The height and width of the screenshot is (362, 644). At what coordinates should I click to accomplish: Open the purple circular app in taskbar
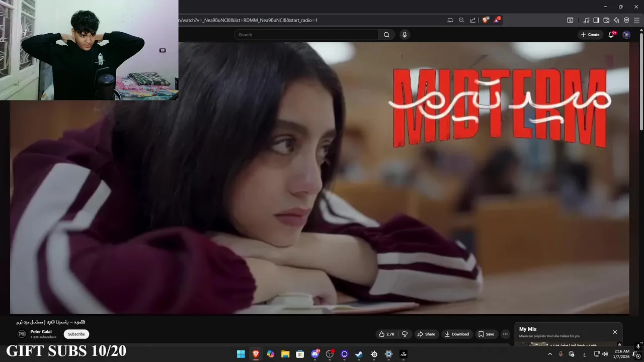(x=345, y=354)
